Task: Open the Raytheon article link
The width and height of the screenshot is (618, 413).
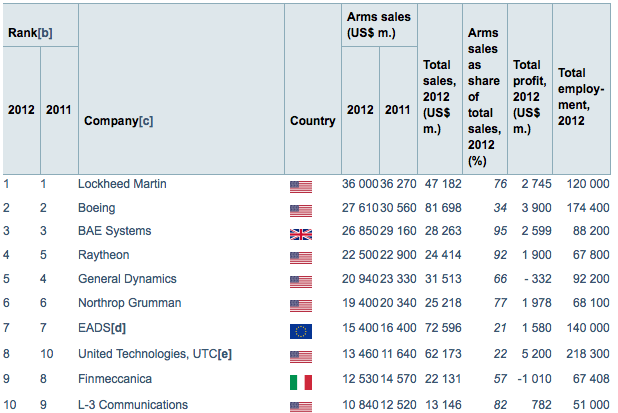Action: [x=103, y=255]
